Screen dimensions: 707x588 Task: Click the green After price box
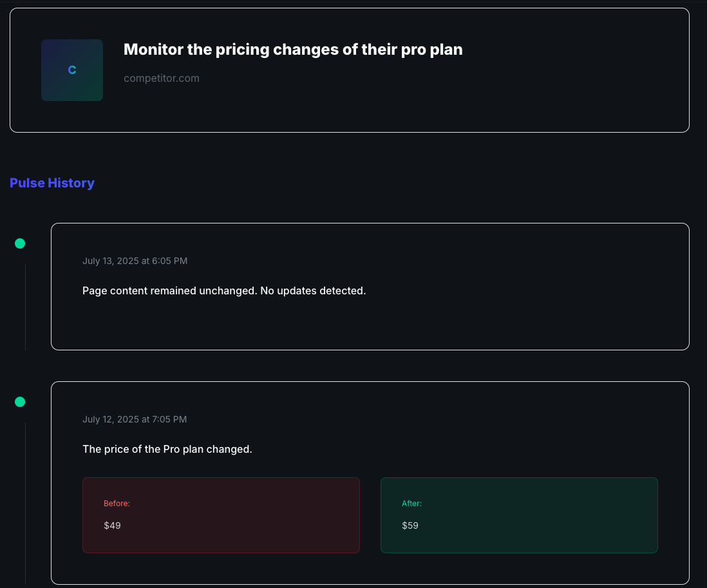point(519,515)
